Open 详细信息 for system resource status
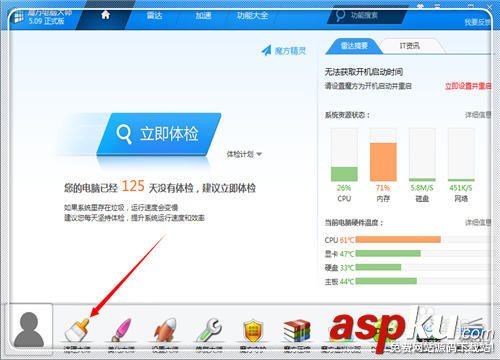 (x=478, y=115)
